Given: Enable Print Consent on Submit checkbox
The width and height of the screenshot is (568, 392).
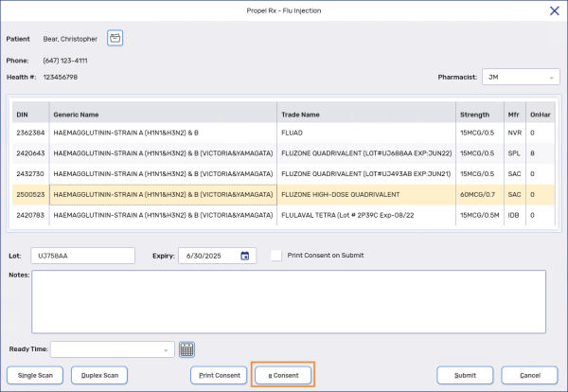Looking at the screenshot, I should pos(276,256).
